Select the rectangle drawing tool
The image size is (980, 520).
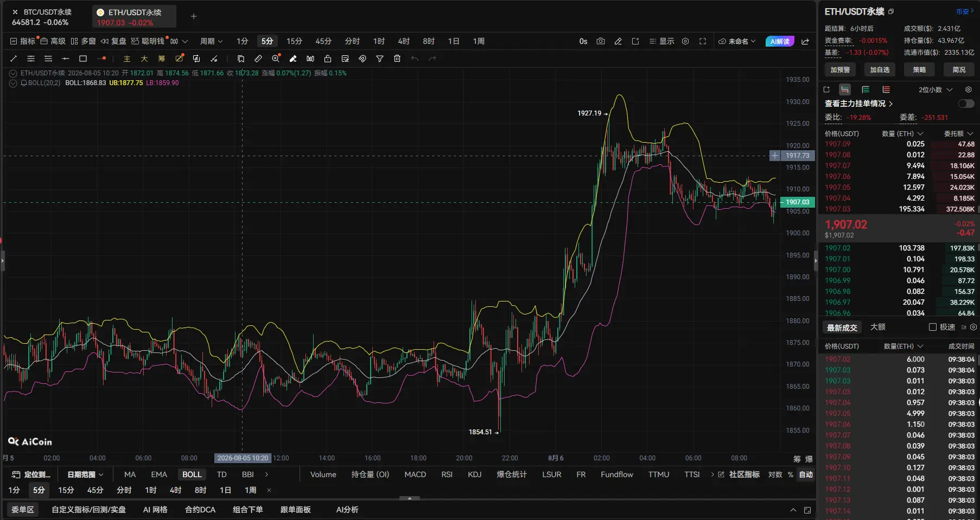(83, 59)
